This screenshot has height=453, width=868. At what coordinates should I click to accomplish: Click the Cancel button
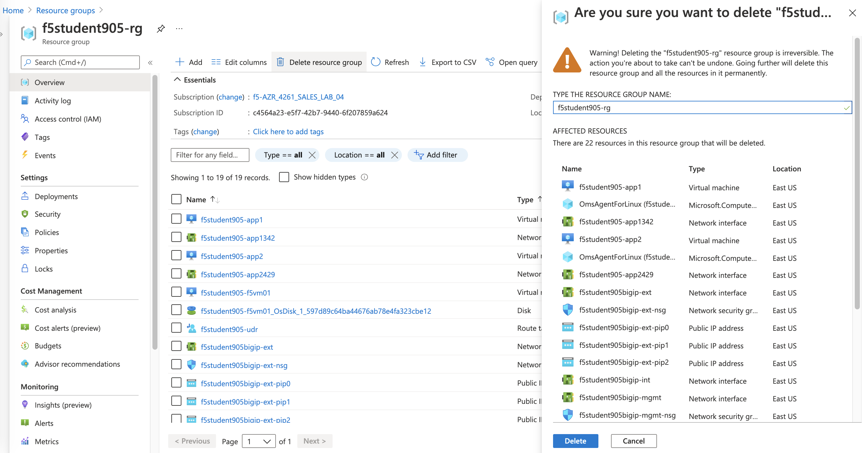(633, 441)
